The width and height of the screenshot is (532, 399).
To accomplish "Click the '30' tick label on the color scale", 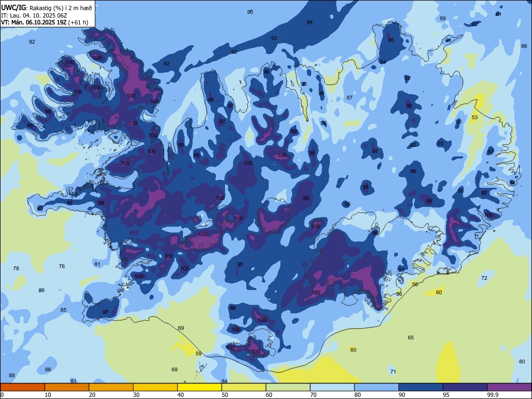I will [x=136, y=395].
